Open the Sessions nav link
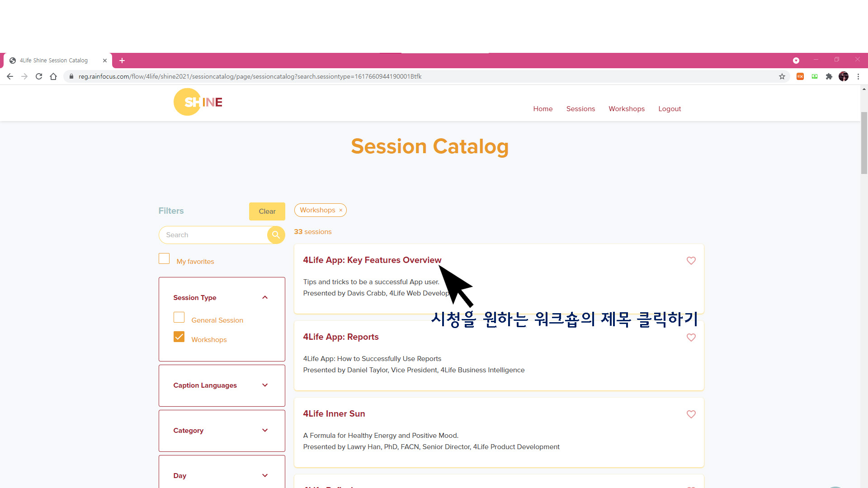 click(580, 109)
